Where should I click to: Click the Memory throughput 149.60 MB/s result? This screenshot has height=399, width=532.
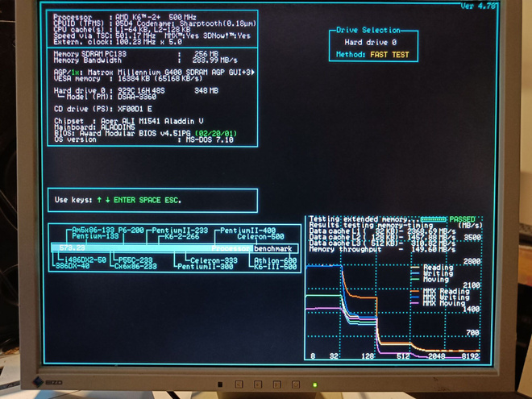click(x=382, y=250)
